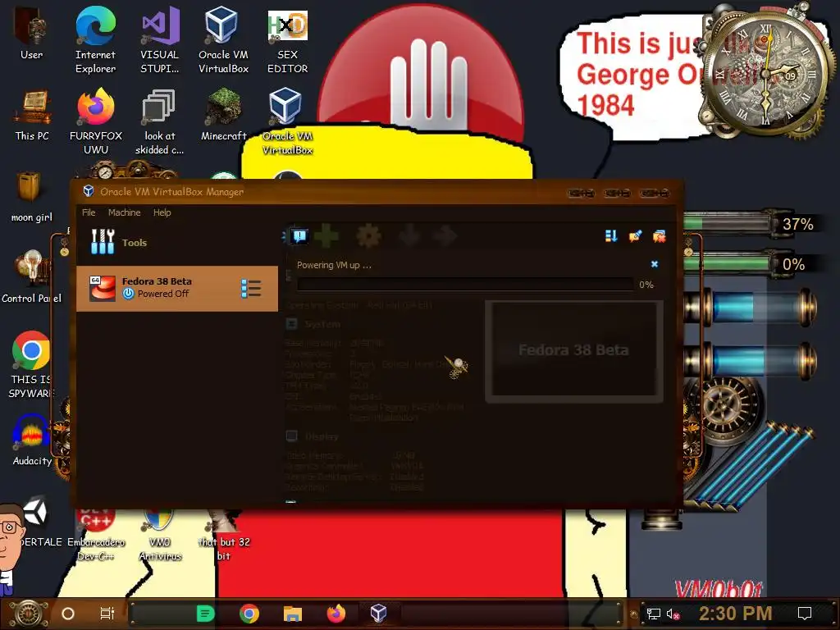Open the Oracle VM VirtualBox shortcut below SEX EDITOR

(x=287, y=121)
